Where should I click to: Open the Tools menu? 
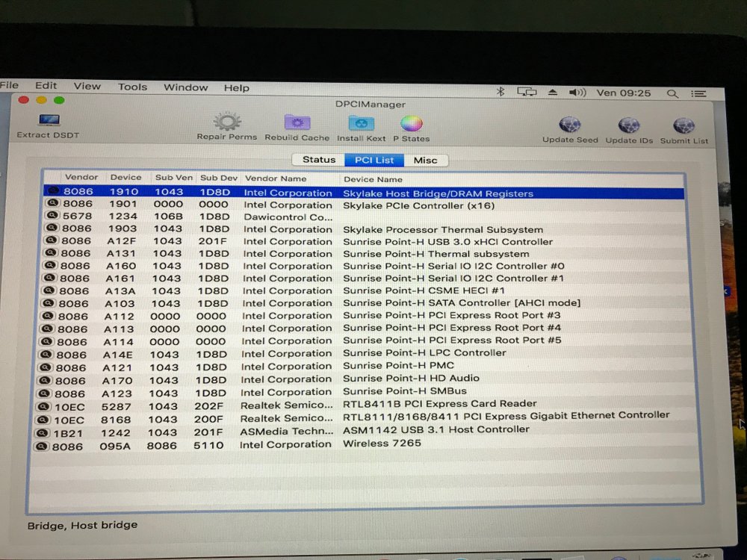pyautogui.click(x=132, y=87)
